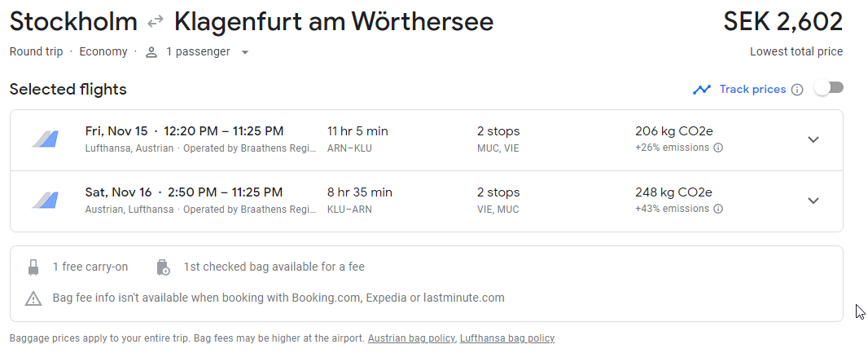Click info icon beside +26% emissions
This screenshot has width=868, height=362.
click(x=718, y=148)
